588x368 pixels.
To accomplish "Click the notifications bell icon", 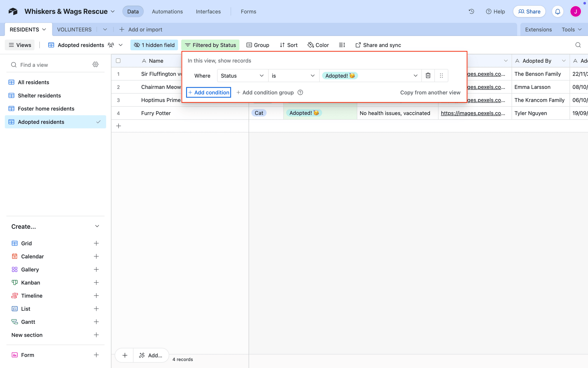I will tap(558, 11).
